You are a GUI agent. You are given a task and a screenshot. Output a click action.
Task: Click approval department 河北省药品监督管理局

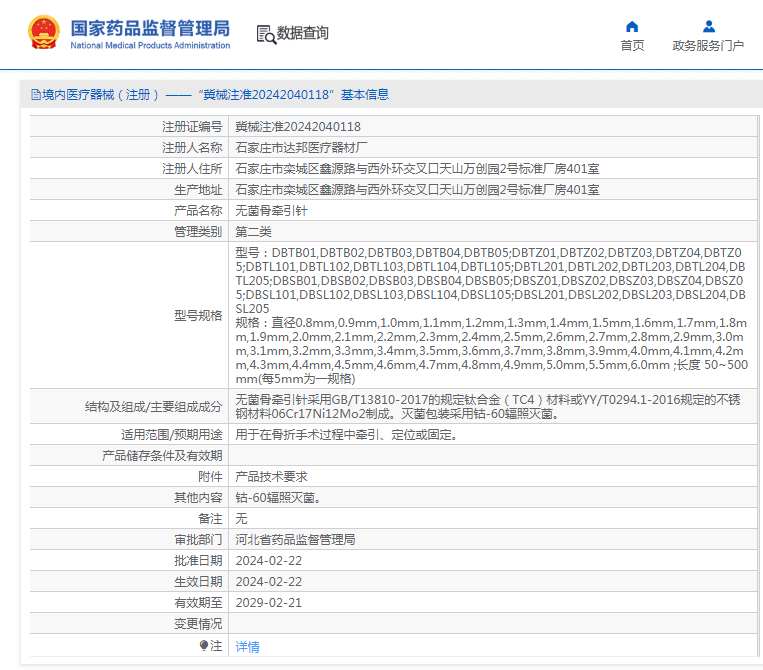click(295, 540)
